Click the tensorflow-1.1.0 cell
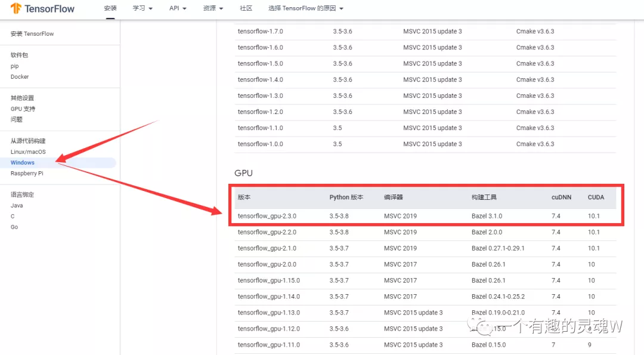This screenshot has width=644, height=355. [260, 128]
